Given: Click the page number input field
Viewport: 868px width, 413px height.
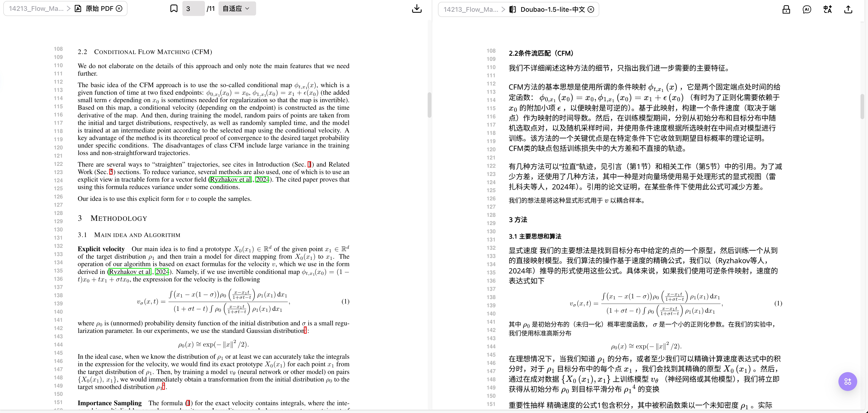Looking at the screenshot, I should tap(193, 8).
